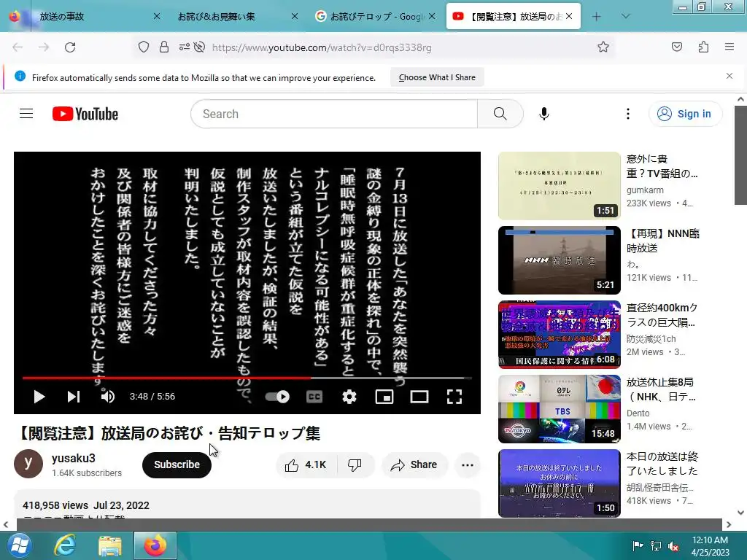
Task: Expand the list all tabs chevron
Action: 626,17
